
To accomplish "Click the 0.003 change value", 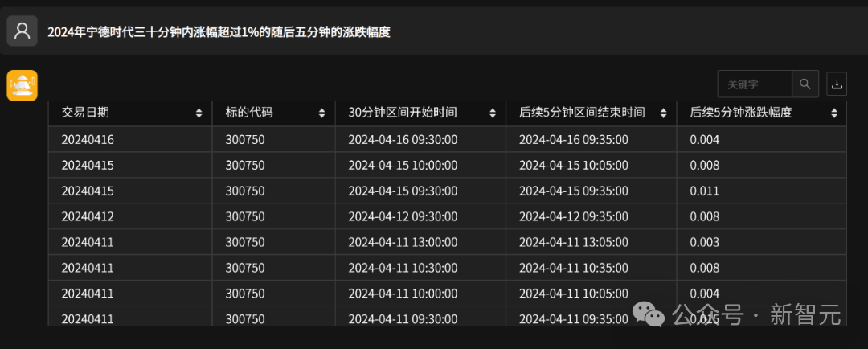I will (x=704, y=243).
